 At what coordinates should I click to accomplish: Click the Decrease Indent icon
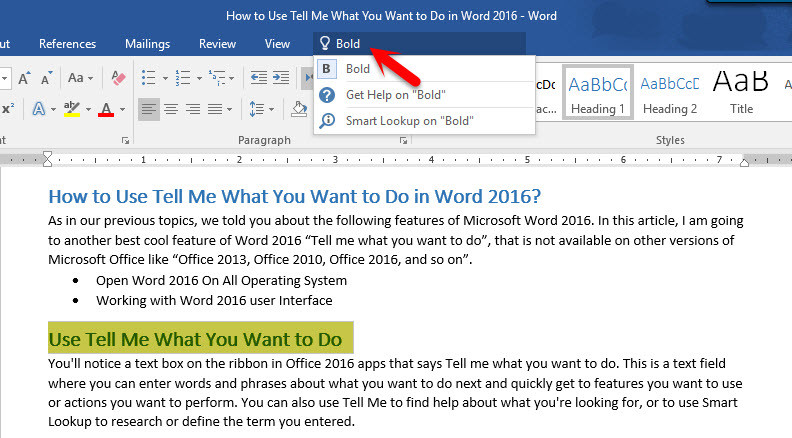(x=259, y=78)
